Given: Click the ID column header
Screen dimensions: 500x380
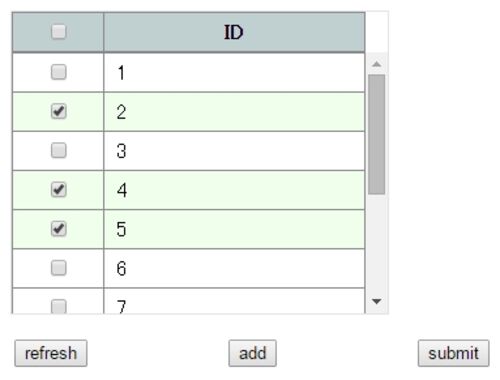Looking at the screenshot, I should (x=234, y=32).
